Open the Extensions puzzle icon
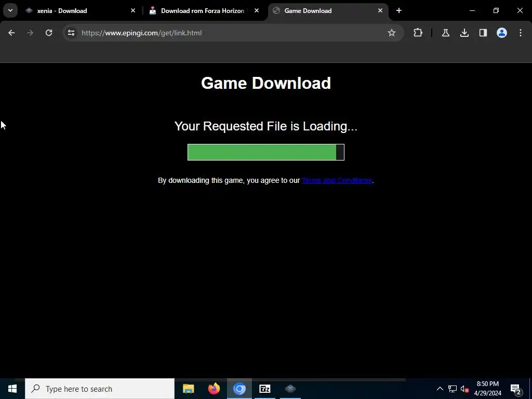 [418, 33]
